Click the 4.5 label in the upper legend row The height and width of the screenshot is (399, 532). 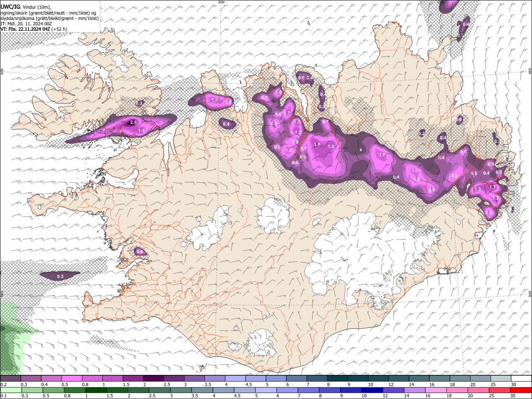pyautogui.click(x=249, y=384)
